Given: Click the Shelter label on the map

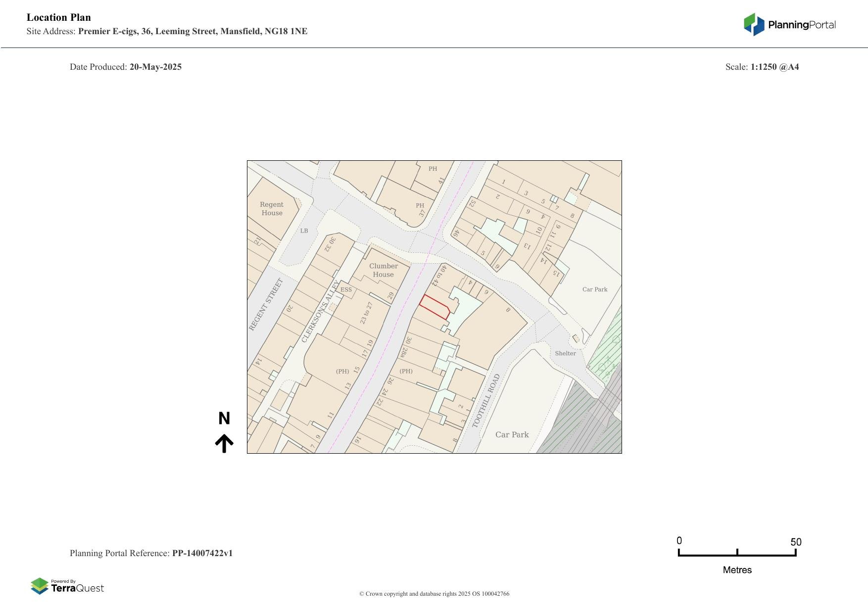Looking at the screenshot, I should coord(565,353).
